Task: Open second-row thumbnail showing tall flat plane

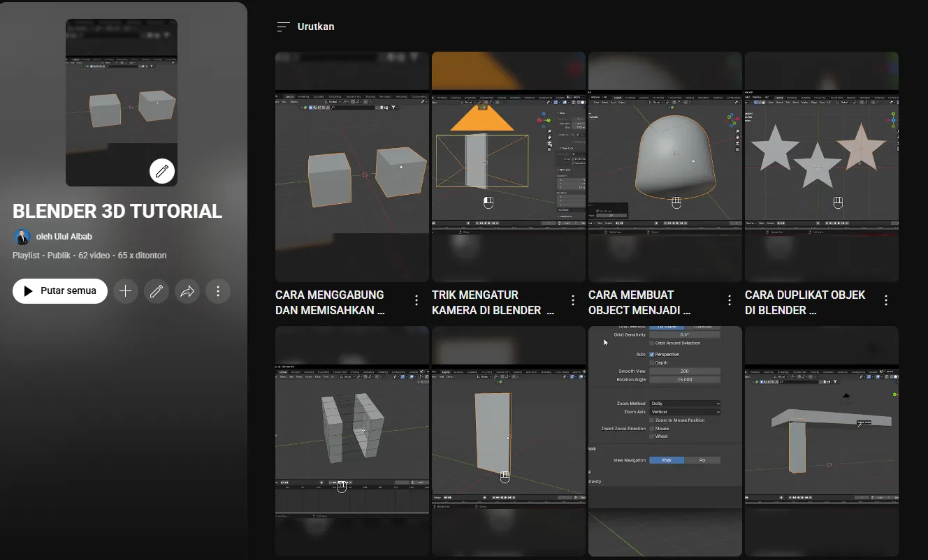Action: pos(509,441)
